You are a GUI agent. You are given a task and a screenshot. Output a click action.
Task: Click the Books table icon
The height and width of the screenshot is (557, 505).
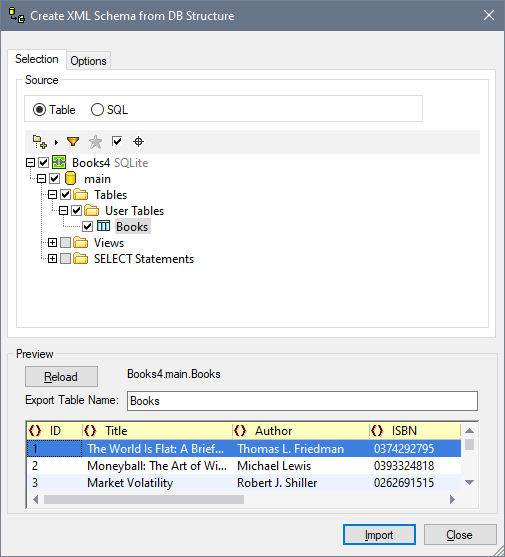click(x=103, y=226)
